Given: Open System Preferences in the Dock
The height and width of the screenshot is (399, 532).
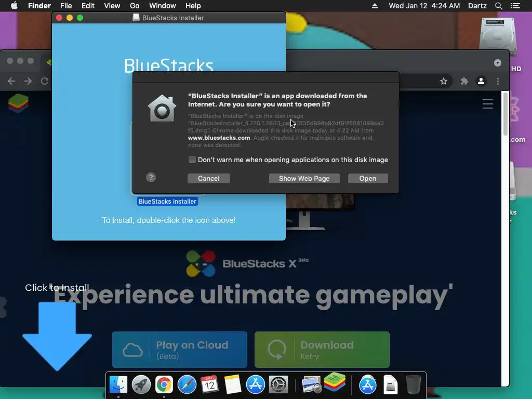Looking at the screenshot, I should tap(278, 384).
